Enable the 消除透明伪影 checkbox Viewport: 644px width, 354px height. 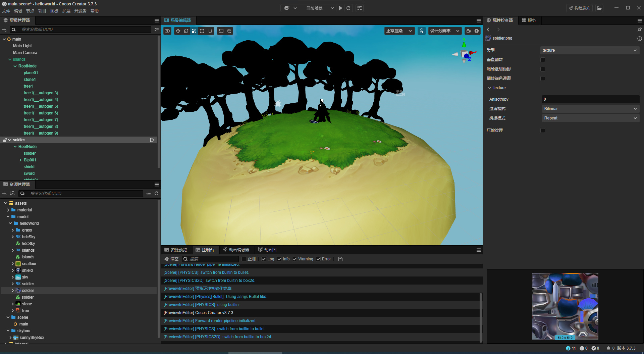(543, 69)
